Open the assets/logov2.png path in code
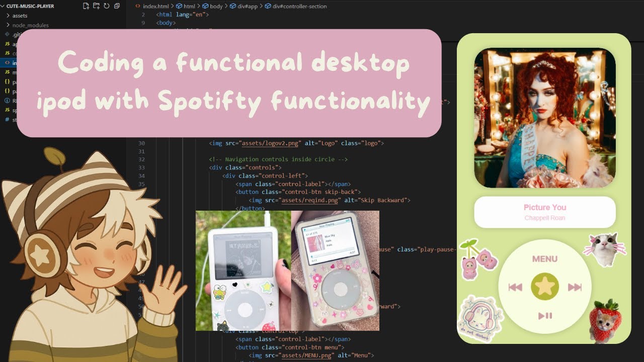The height and width of the screenshot is (362, 644). click(x=271, y=143)
